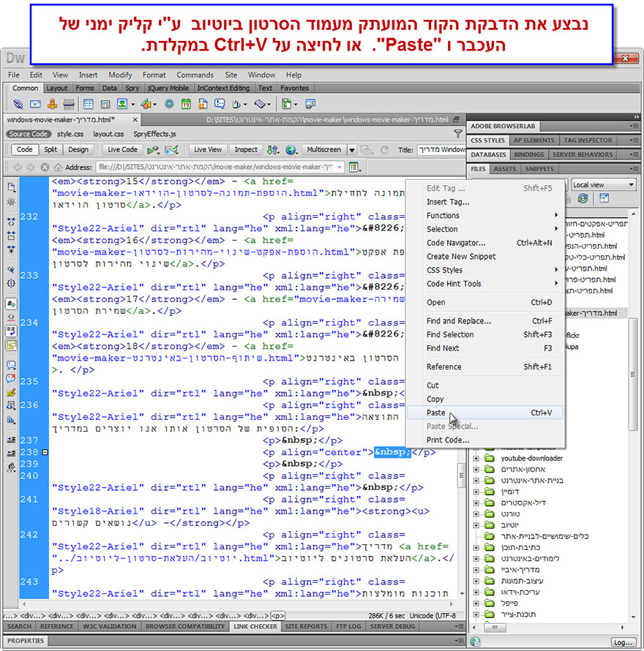Click the Select Parent Tag icon
Screen dimensions: 644x651
click(11, 269)
